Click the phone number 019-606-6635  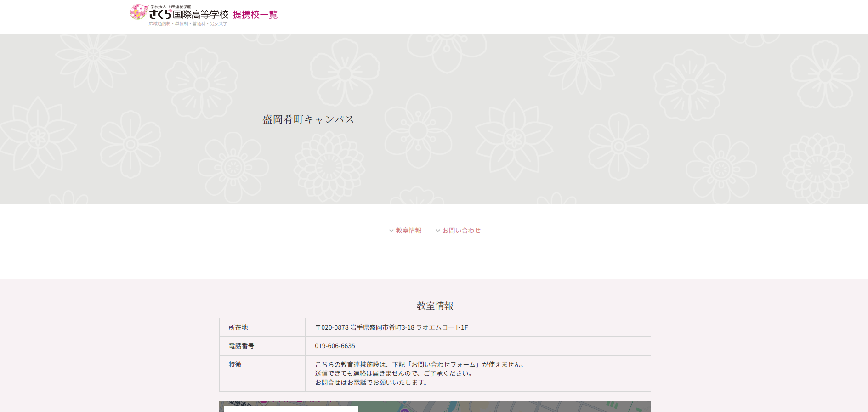tap(335, 346)
